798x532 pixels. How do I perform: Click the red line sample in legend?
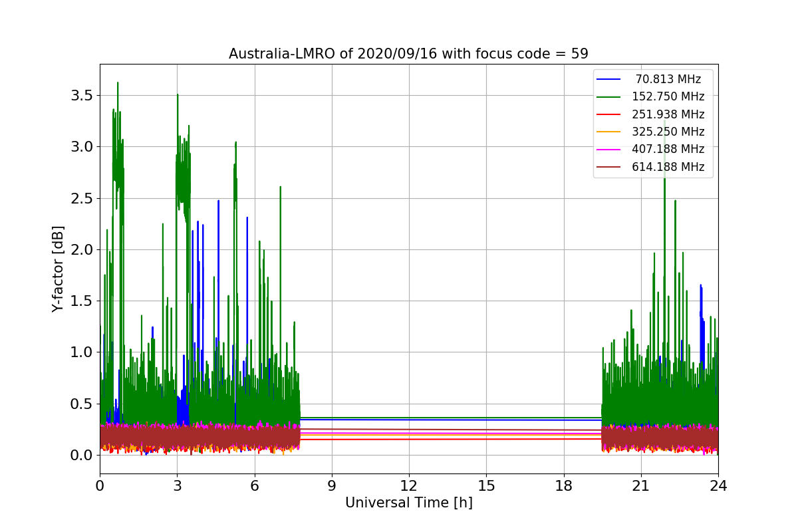tap(609, 114)
